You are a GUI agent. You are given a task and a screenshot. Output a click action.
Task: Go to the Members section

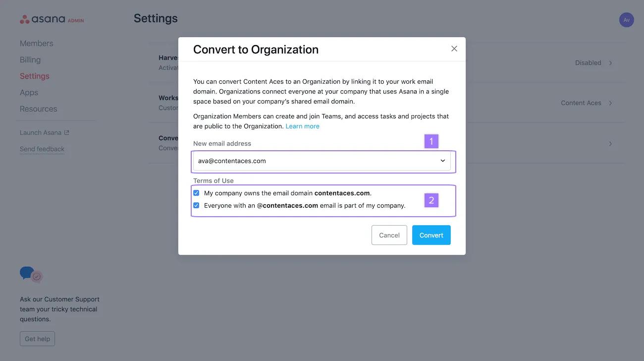[36, 43]
